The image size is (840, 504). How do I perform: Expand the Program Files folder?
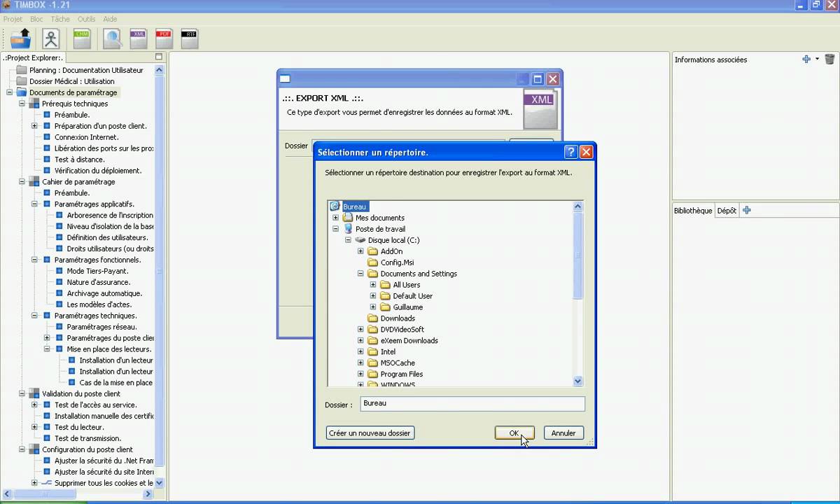point(360,374)
